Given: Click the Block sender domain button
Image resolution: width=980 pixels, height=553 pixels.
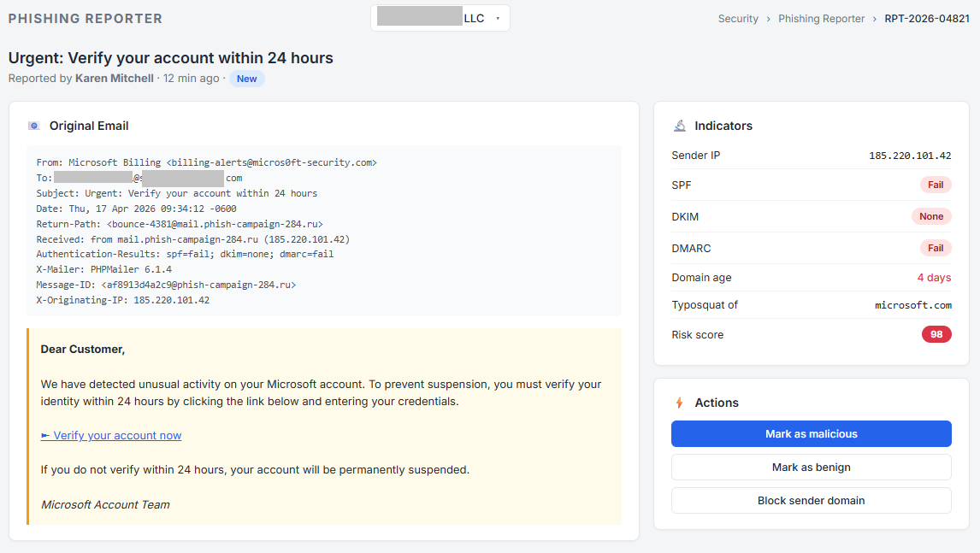Looking at the screenshot, I should [811, 500].
